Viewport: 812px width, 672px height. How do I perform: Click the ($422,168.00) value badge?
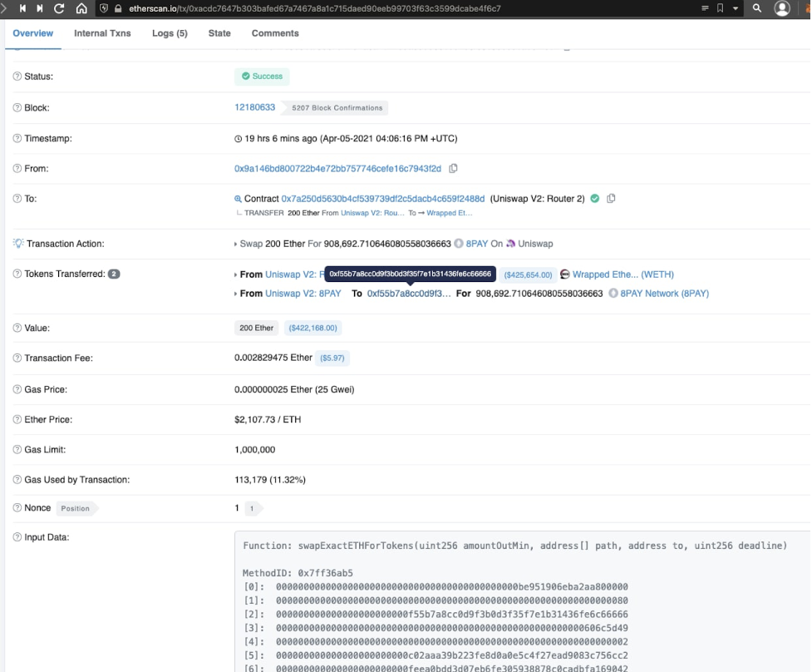[312, 328]
